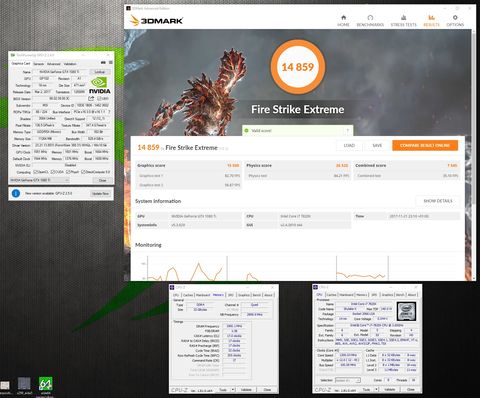Click the Graphics score row
The height and width of the screenshot is (398, 480).
[x=188, y=165]
